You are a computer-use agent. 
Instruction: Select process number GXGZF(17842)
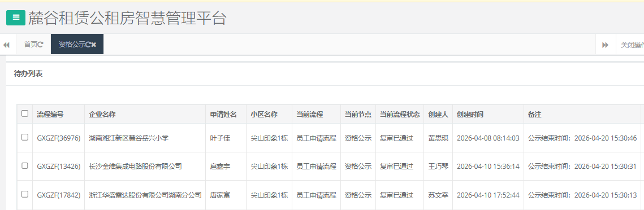coord(59,195)
